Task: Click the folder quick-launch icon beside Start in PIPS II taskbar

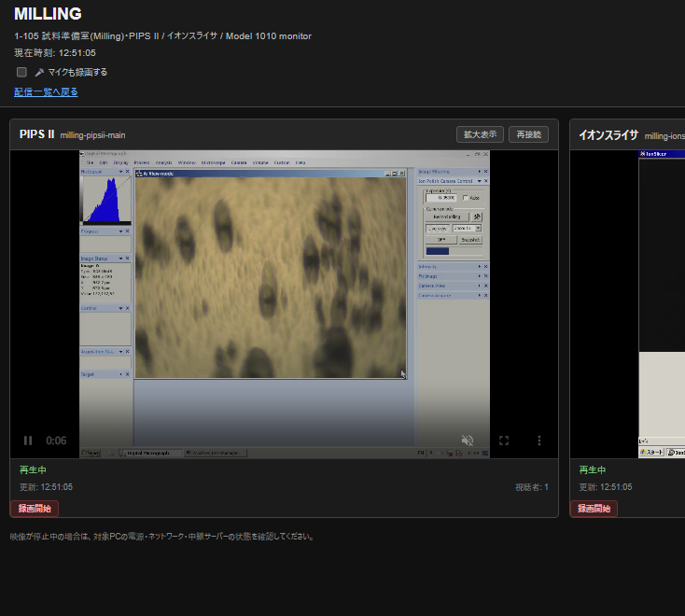Action: point(111,454)
